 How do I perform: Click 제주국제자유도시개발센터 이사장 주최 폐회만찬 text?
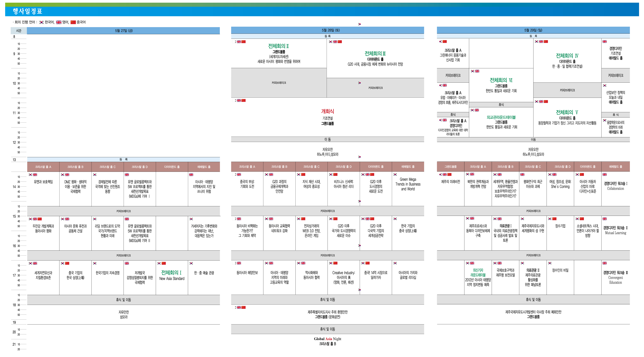[x=533, y=312]
